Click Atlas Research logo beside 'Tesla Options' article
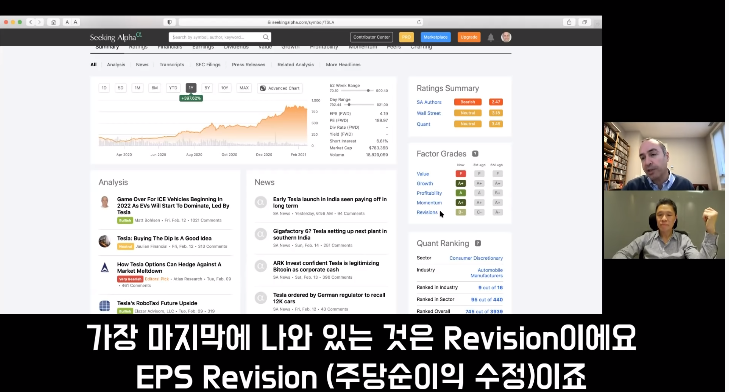Image resolution: width=729 pixels, height=392 pixels. point(105,267)
